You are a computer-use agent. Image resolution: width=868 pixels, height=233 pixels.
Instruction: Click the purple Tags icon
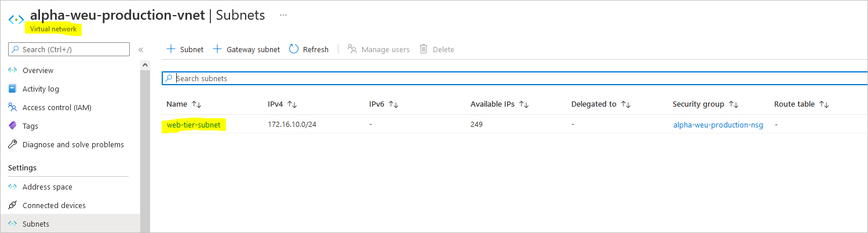point(13,126)
